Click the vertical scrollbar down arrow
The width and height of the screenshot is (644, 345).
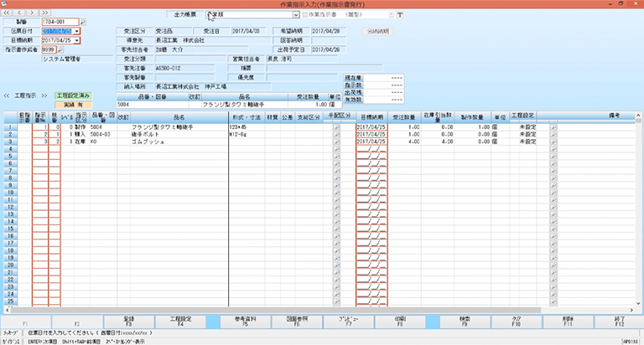(638, 304)
